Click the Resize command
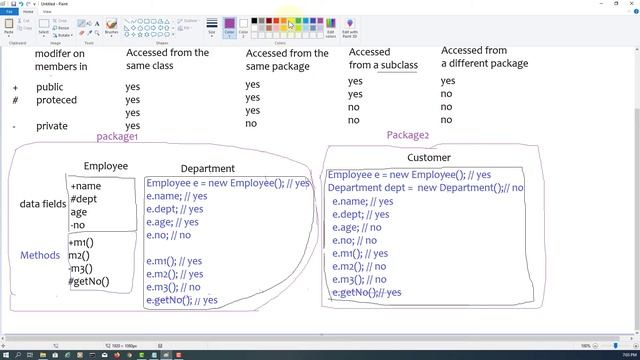 point(61,28)
